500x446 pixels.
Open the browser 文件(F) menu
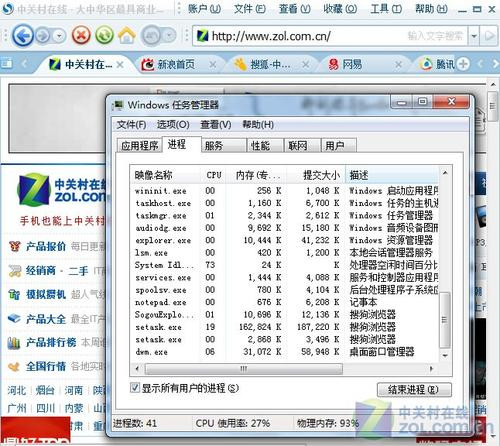click(250, 8)
